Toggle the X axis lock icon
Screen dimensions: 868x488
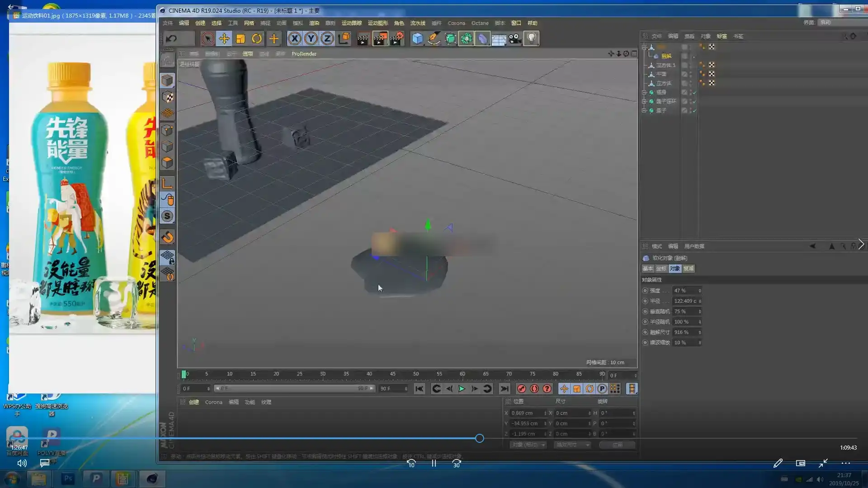point(295,39)
